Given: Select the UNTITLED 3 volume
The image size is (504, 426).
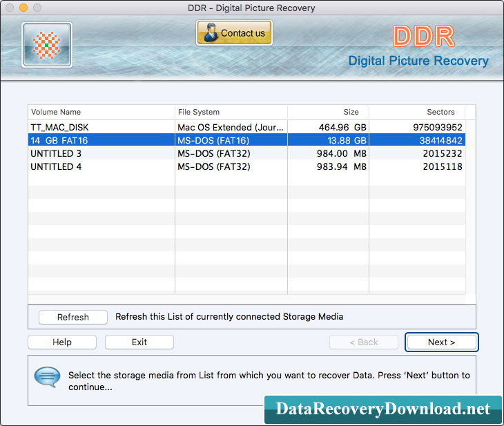Looking at the screenshot, I should (x=246, y=153).
